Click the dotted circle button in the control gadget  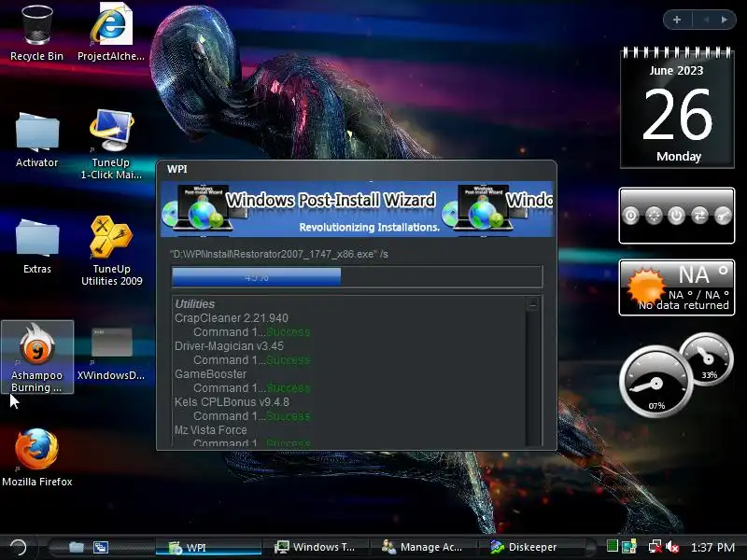[x=654, y=216]
